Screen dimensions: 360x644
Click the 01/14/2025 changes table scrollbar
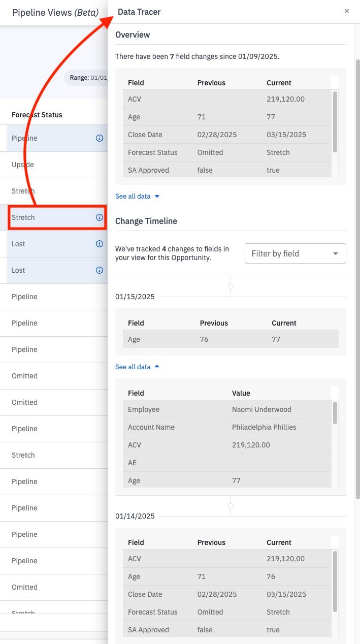[335, 581]
